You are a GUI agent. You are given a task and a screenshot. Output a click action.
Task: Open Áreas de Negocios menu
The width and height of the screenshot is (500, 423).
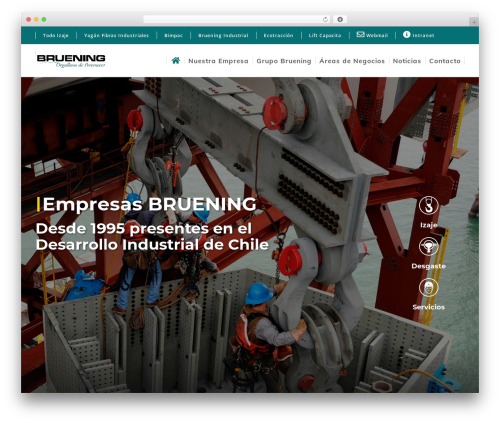[352, 61]
